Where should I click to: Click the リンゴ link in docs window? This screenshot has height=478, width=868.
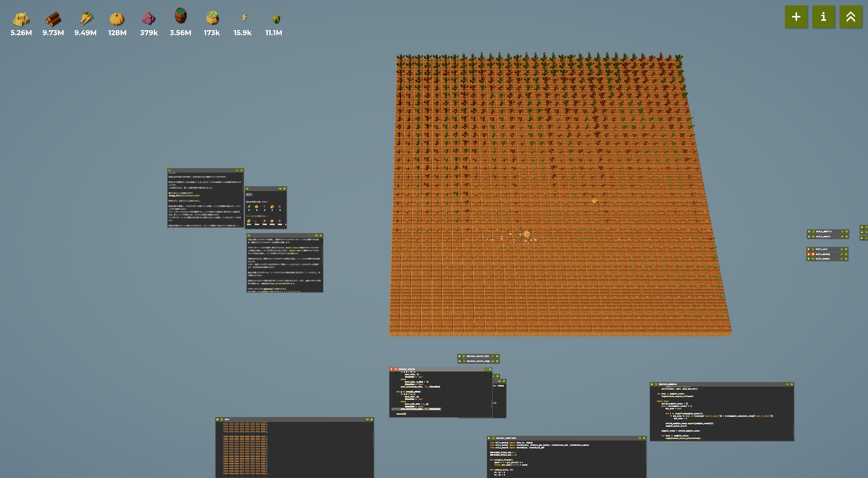216,206
